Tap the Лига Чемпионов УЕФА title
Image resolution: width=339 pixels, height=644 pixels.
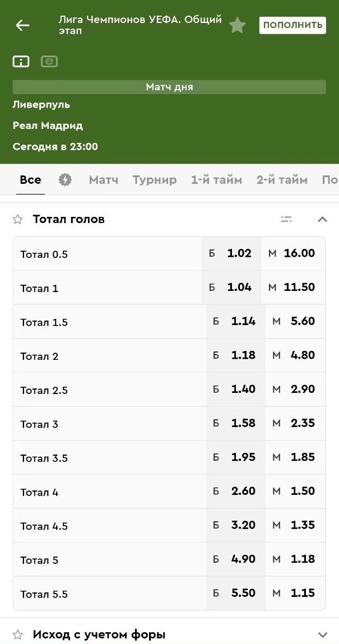click(140, 25)
